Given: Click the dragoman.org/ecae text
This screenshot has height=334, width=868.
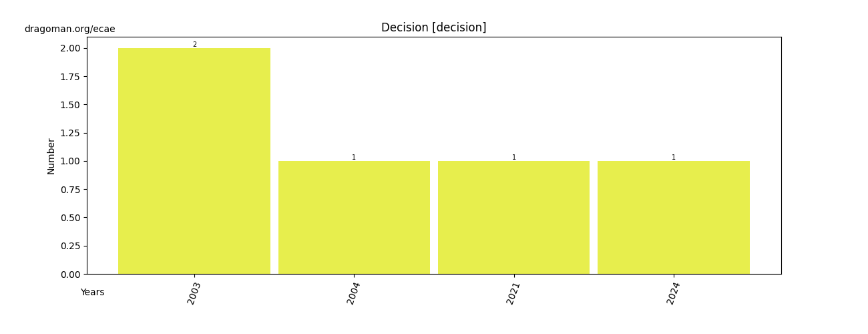Looking at the screenshot, I should point(69,29).
